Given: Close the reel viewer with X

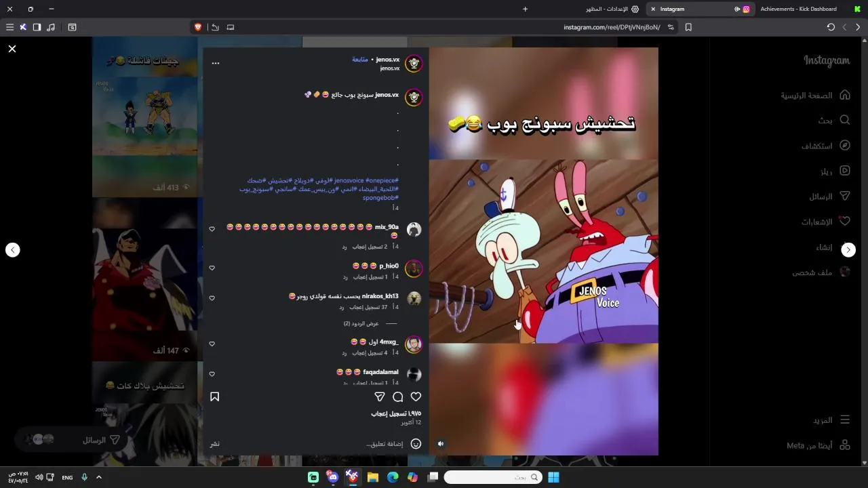Looking at the screenshot, I should coord(12,49).
